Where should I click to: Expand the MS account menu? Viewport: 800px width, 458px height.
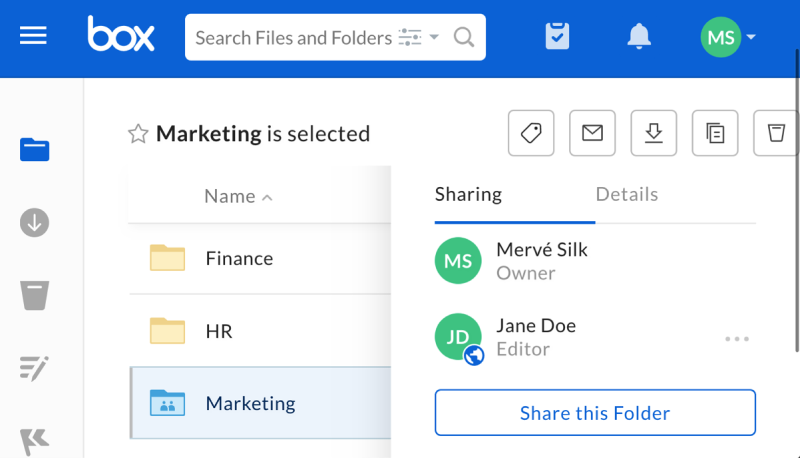[728, 38]
